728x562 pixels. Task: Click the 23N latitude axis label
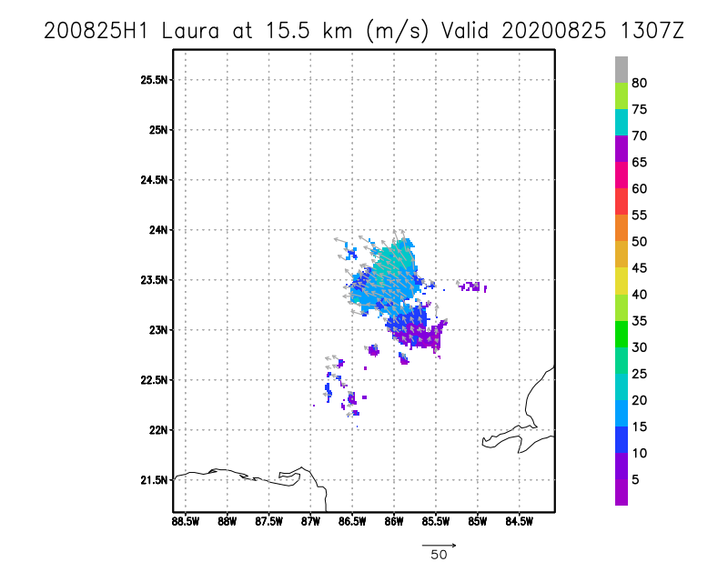[x=157, y=330]
